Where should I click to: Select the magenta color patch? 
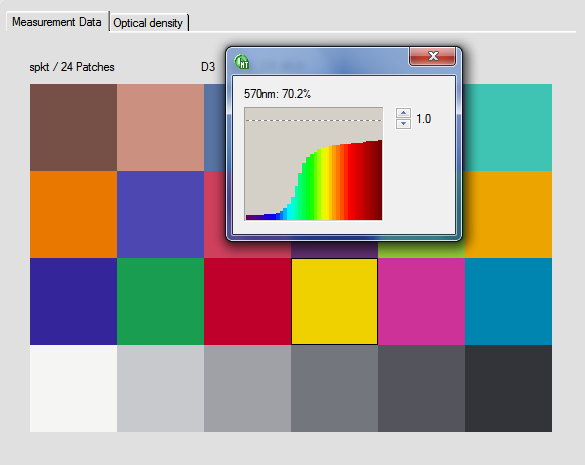421,302
